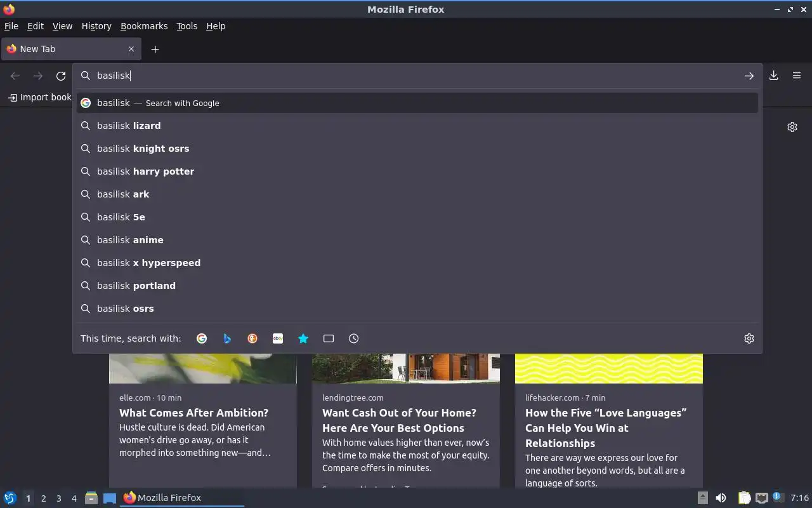Open a new tab with plus button
Viewport: 812px width, 508px height.
pyautogui.click(x=155, y=49)
